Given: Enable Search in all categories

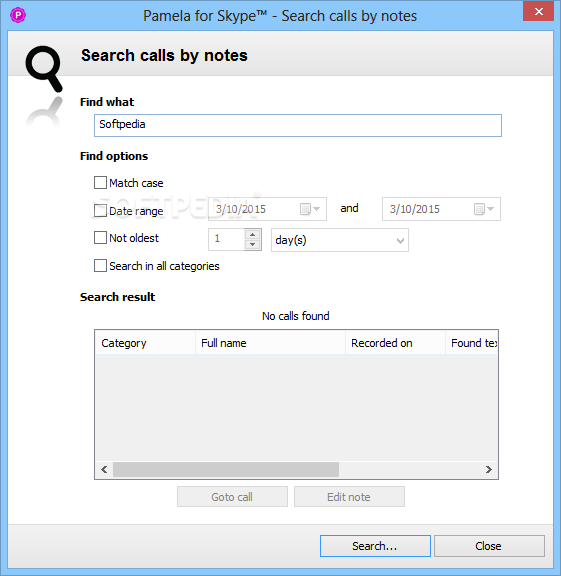Looking at the screenshot, I should (x=100, y=266).
